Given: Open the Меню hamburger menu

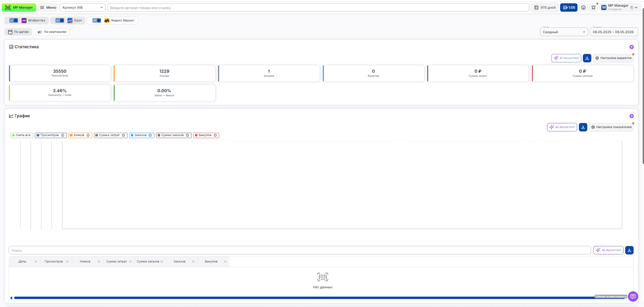Looking at the screenshot, I should pos(48,8).
